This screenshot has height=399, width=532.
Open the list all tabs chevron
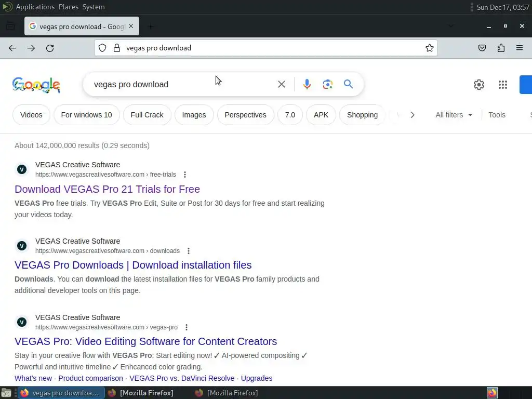coord(451,26)
